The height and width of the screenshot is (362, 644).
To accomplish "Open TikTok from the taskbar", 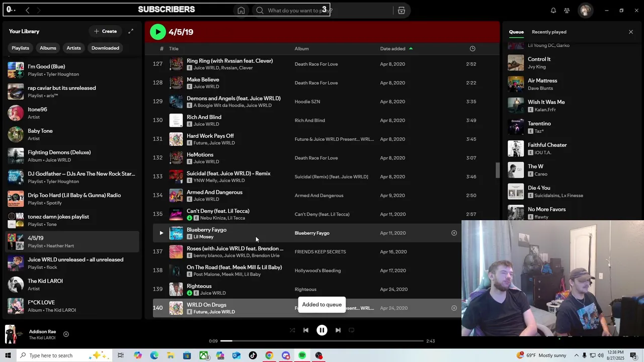I will 253,355.
